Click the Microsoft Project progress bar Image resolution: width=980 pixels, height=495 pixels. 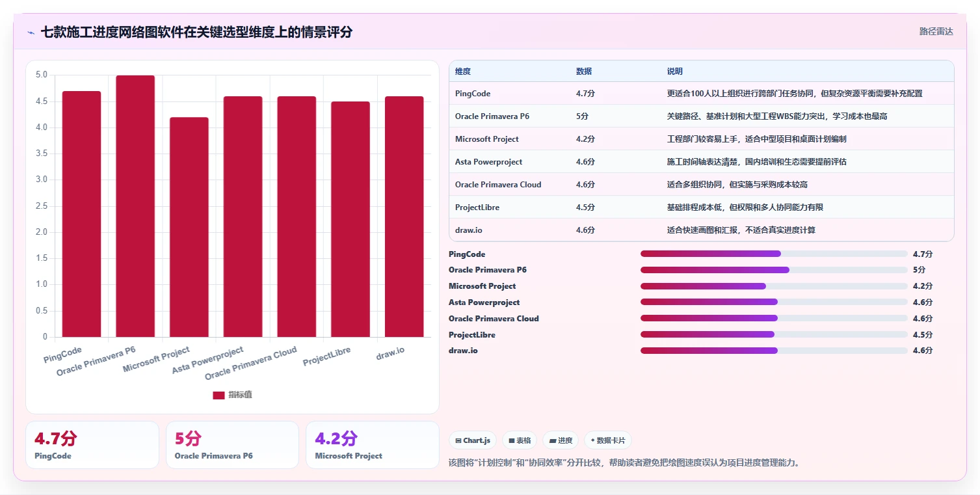774,286
